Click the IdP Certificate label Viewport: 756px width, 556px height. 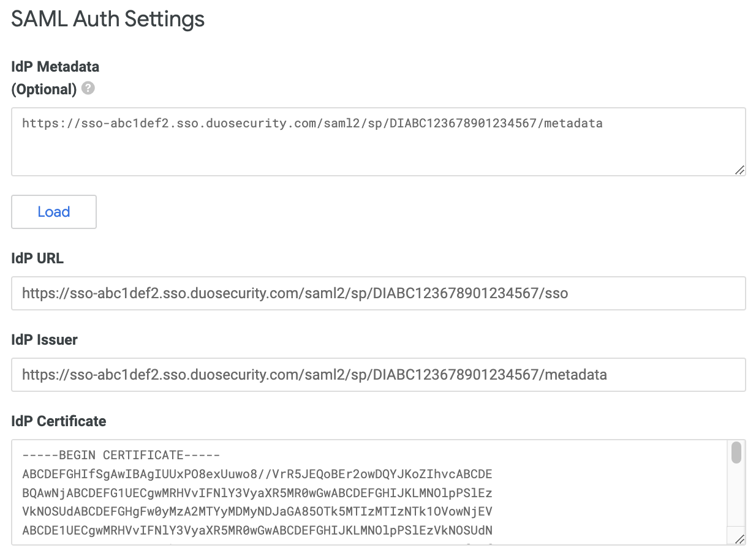58,421
